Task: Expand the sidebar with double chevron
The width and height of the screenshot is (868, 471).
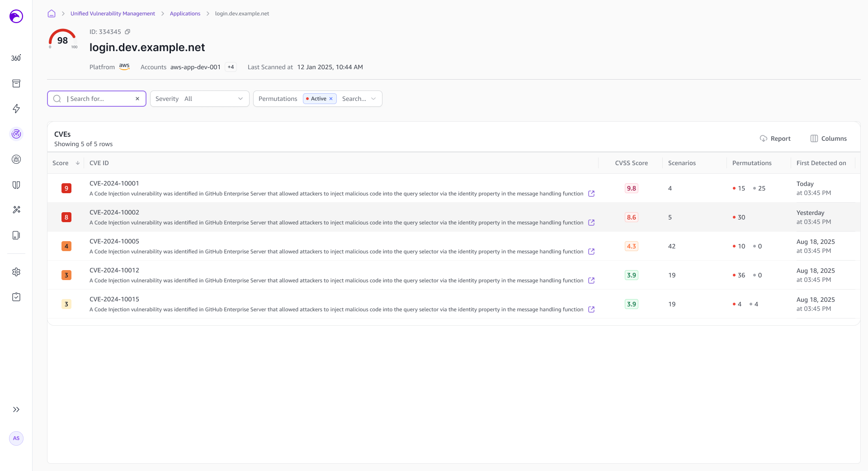Action: [x=16, y=409]
